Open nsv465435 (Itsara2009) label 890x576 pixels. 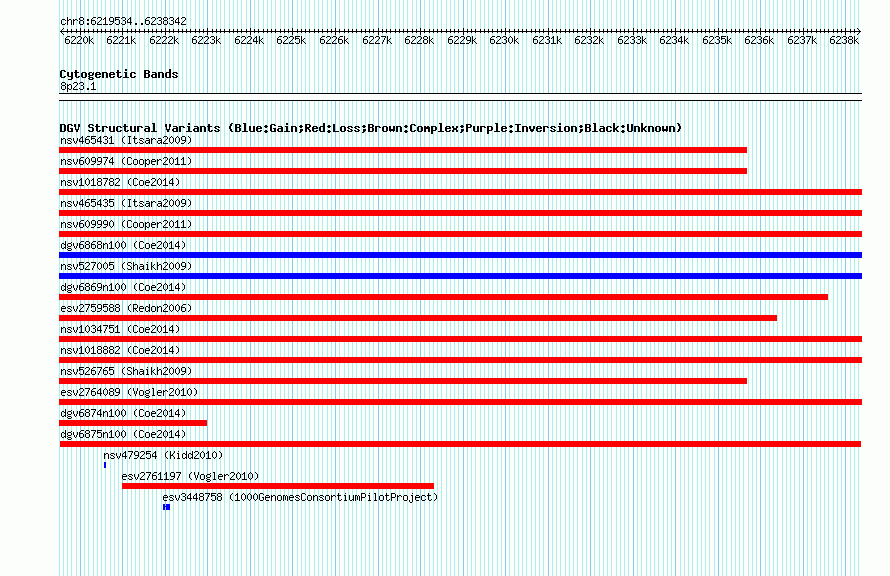point(126,203)
